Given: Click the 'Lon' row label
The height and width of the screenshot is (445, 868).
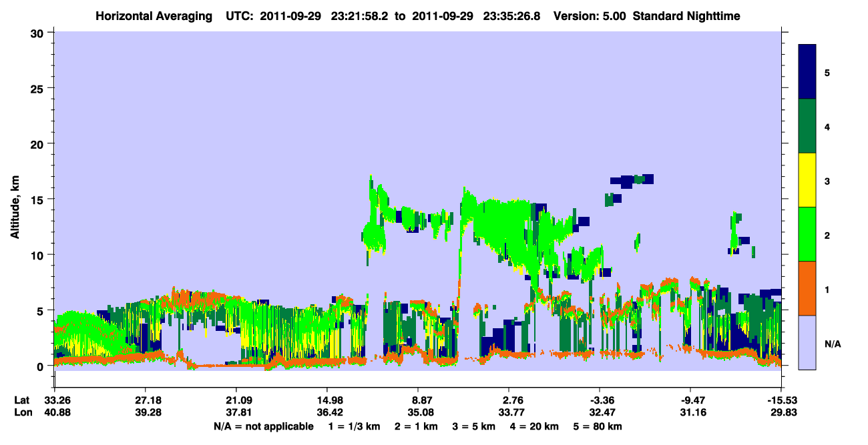Looking at the screenshot, I should pyautogui.click(x=22, y=412).
